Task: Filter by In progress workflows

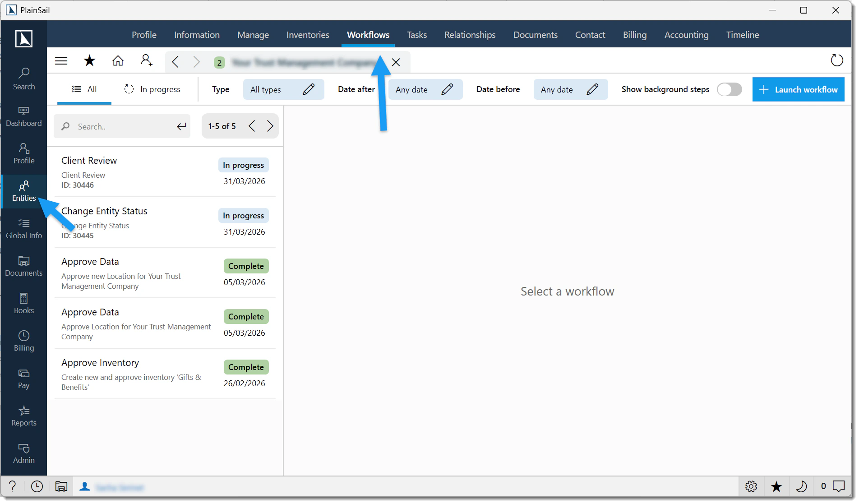Action: pos(152,89)
